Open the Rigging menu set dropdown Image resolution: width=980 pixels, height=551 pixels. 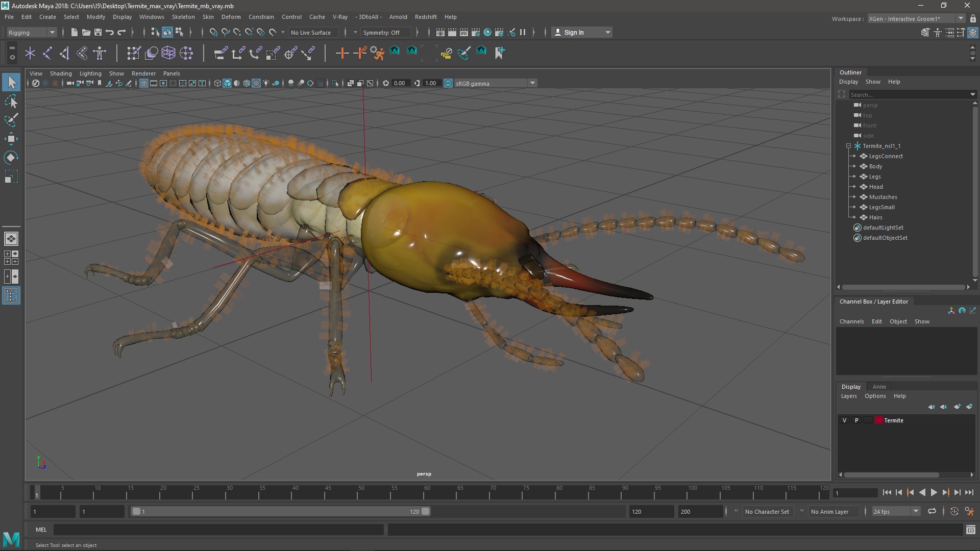(x=32, y=32)
